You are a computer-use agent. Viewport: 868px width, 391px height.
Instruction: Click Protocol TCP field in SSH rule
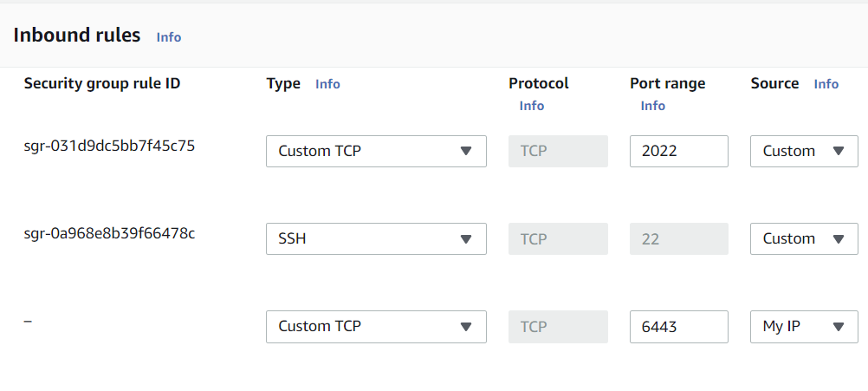pyautogui.click(x=558, y=238)
